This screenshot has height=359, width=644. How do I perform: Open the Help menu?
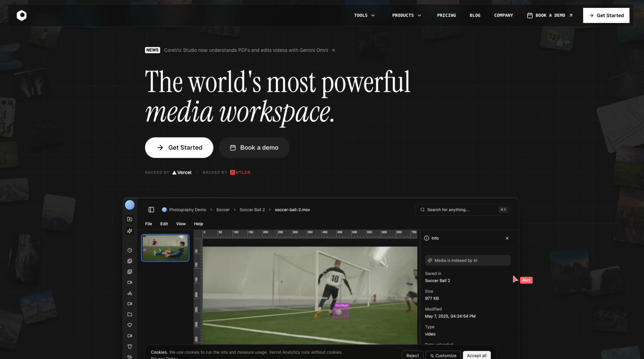(198, 224)
